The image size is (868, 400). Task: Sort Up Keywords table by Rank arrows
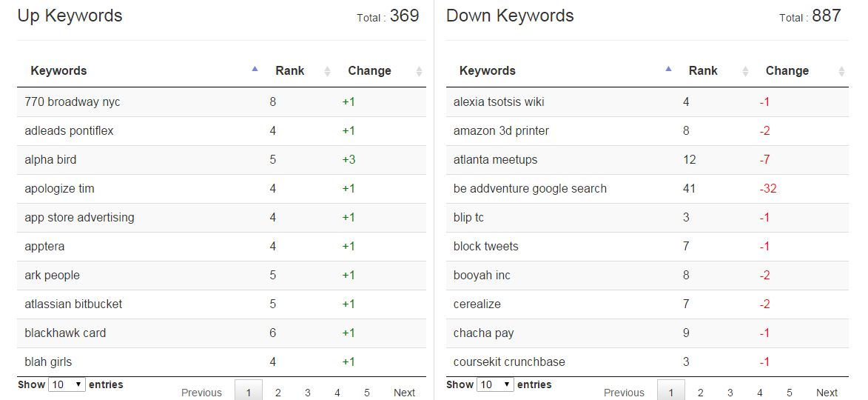tap(328, 71)
